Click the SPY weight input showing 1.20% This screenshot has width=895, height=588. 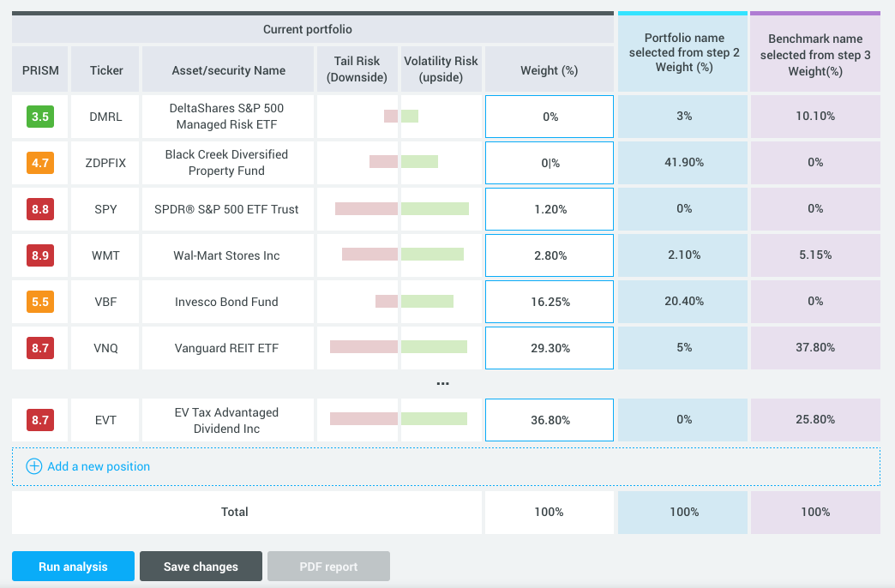pyautogui.click(x=549, y=208)
